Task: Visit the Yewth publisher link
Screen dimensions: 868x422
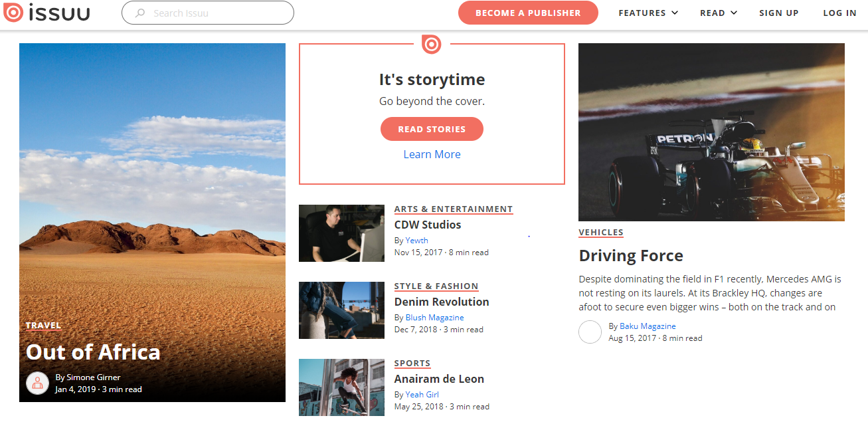Action: (x=417, y=241)
